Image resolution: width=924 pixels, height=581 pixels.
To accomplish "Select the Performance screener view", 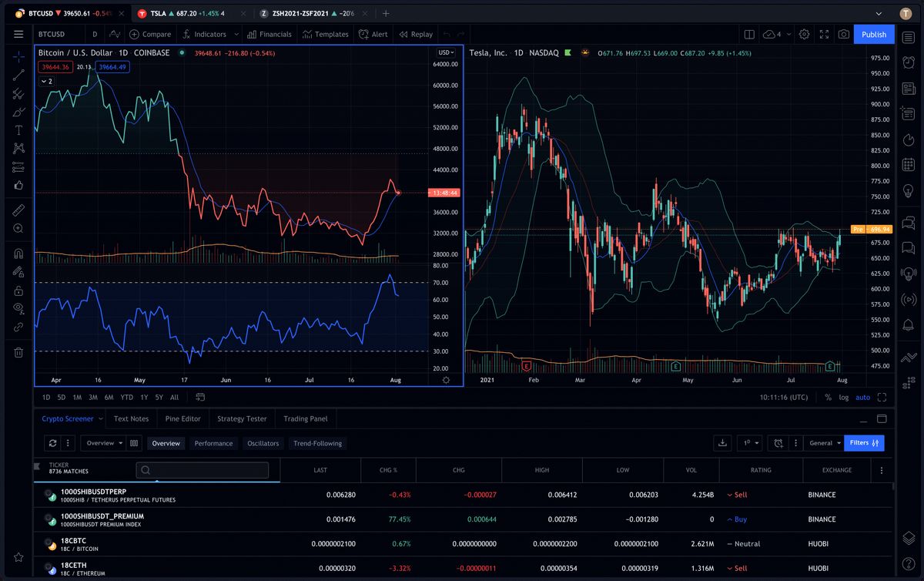I will [213, 443].
